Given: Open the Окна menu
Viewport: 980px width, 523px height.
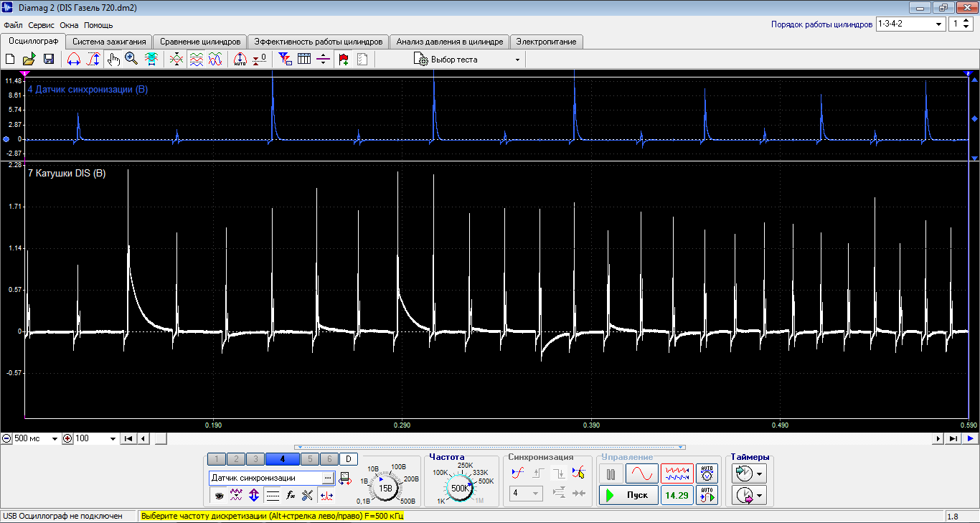Looking at the screenshot, I should pyautogui.click(x=69, y=25).
